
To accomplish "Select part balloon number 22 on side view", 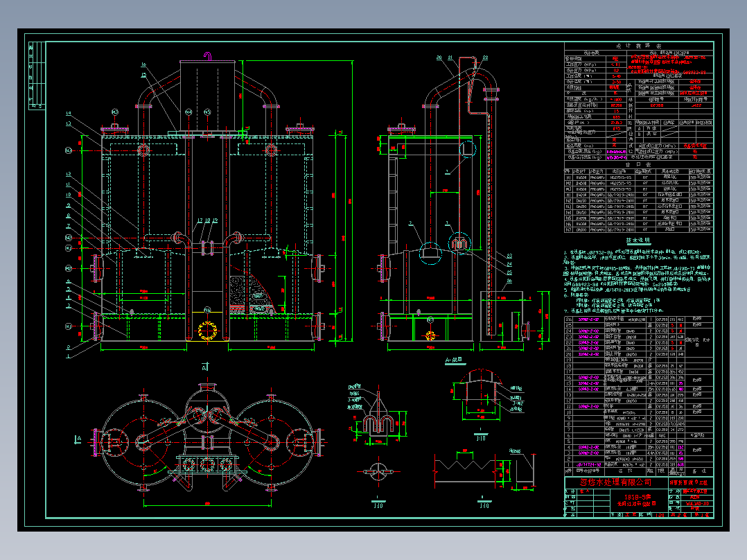I will [485, 58].
